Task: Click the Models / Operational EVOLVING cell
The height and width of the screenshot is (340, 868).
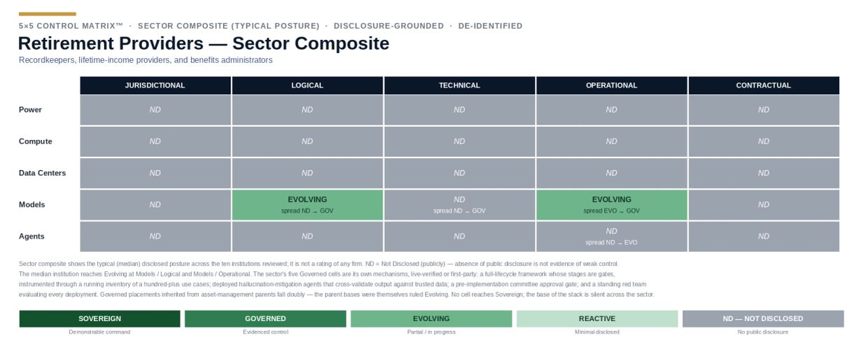Action: (x=612, y=205)
